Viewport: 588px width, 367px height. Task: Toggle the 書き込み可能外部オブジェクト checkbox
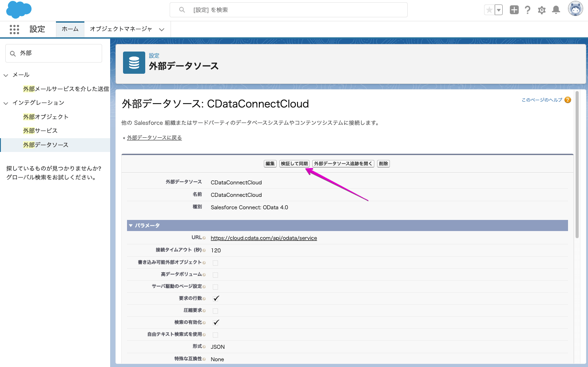(x=215, y=263)
